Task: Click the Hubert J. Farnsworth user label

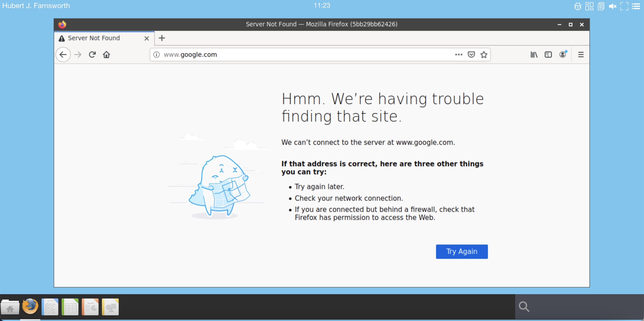Action: [36, 6]
